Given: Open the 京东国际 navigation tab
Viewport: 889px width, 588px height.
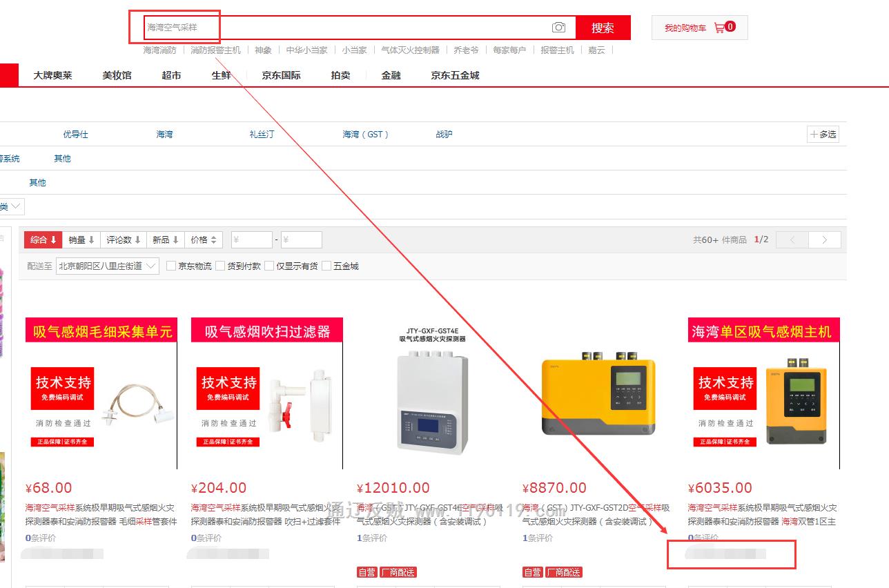Looking at the screenshot, I should (x=281, y=75).
